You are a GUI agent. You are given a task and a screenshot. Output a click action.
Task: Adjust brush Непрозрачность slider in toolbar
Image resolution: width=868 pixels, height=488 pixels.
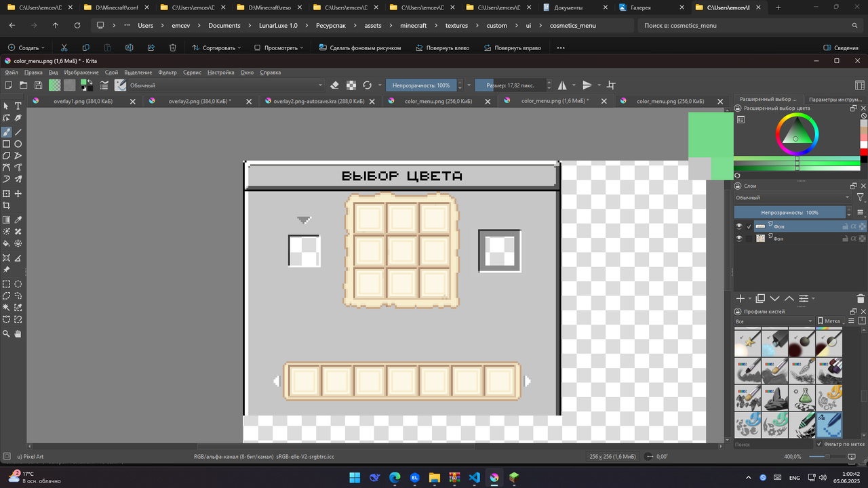pyautogui.click(x=421, y=85)
